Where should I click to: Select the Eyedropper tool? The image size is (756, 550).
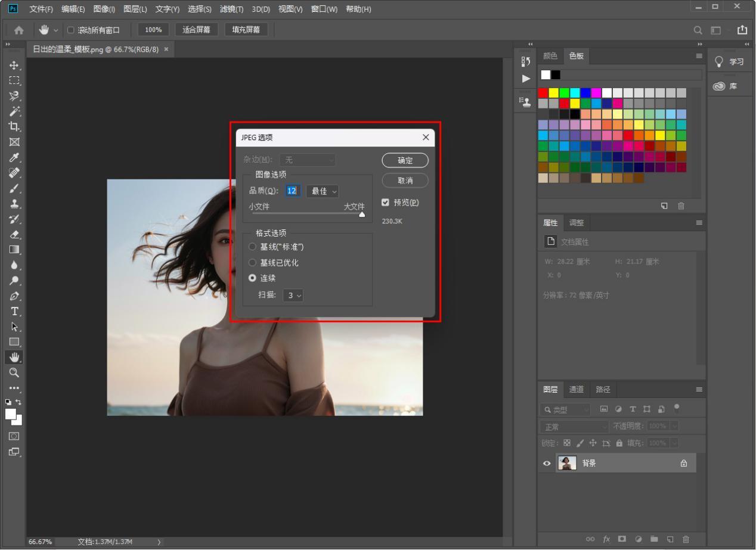pos(14,157)
